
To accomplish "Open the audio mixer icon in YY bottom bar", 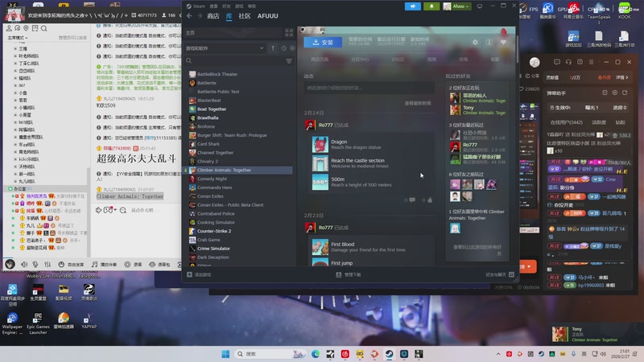I will pyautogui.click(x=47, y=265).
